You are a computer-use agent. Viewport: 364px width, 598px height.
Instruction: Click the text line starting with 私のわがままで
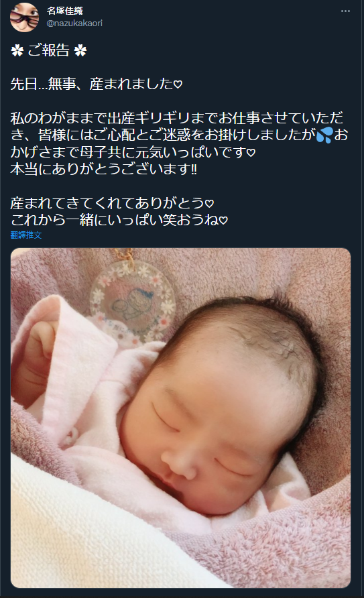pos(177,118)
